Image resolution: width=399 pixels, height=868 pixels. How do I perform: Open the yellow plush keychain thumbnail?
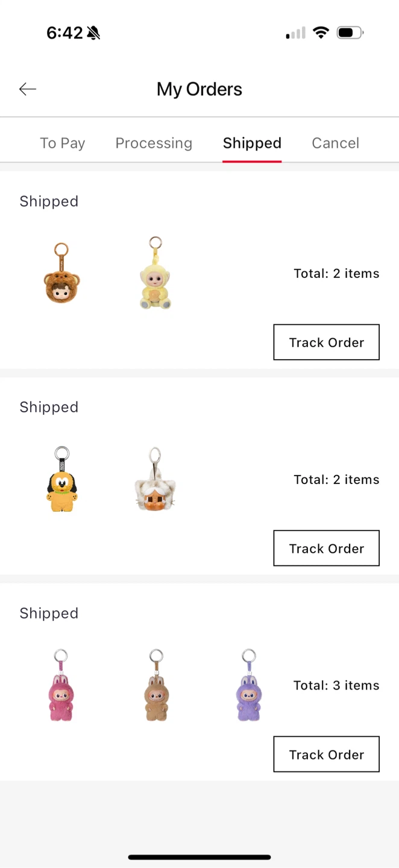(x=156, y=274)
